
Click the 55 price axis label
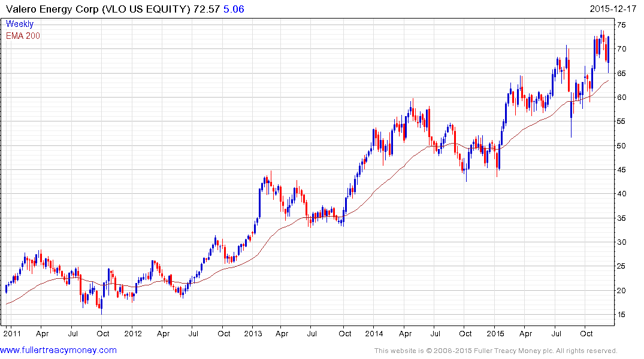(621, 121)
